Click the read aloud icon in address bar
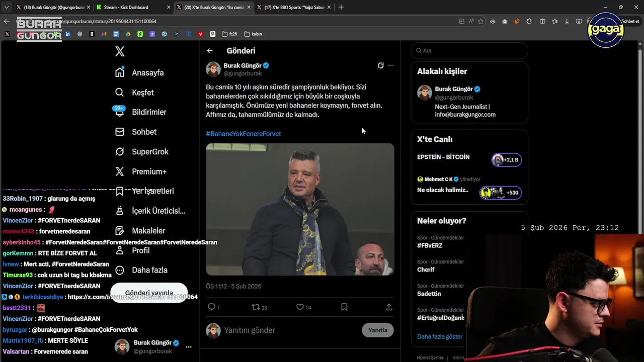The width and height of the screenshot is (644, 362). (x=471, y=21)
